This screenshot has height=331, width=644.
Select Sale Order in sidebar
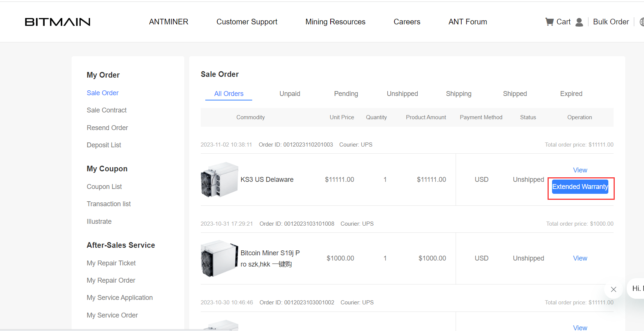[102, 93]
